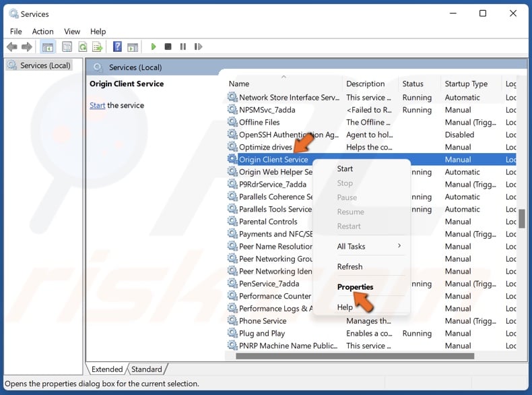Choose Refresh in the context menu
Image resolution: width=532 pixels, height=395 pixels.
click(362, 267)
